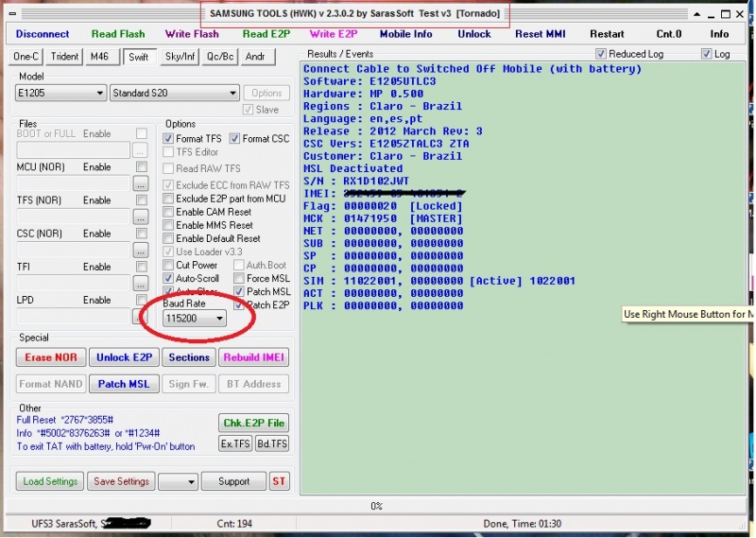Click the Erase NOR button
The height and width of the screenshot is (538, 756).
tap(51, 357)
